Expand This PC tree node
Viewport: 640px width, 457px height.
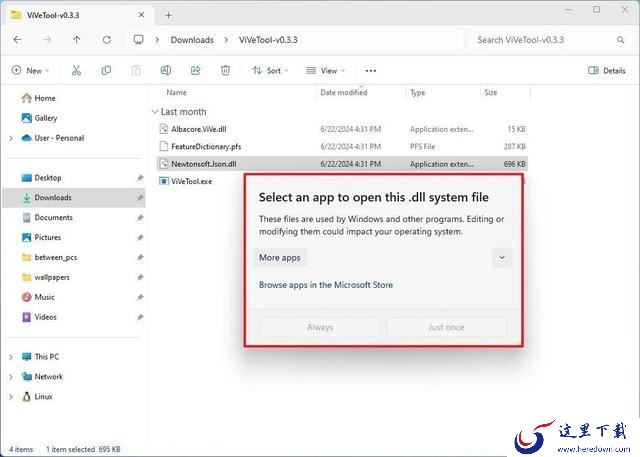click(11, 357)
